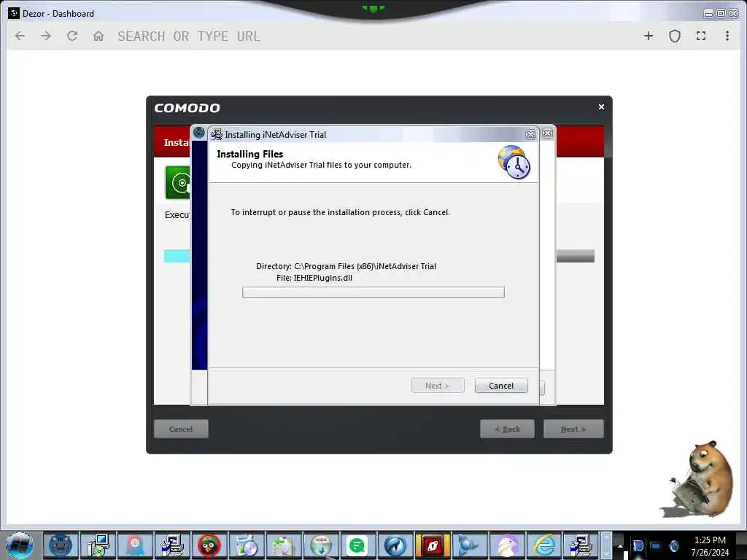Open the installer icon beside the red bird icon
This screenshot has height=560, width=747.
tap(172, 545)
